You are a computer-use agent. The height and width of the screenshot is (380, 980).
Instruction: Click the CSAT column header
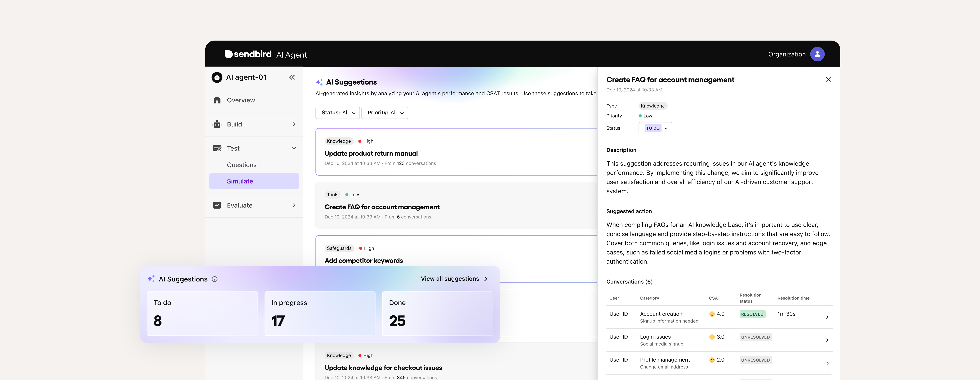715,298
